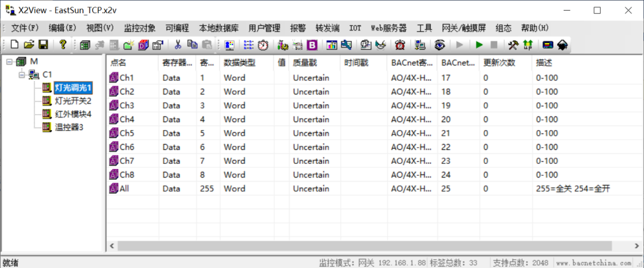Sort by the 数据类型 column header
This screenshot has width=644, height=268.
tap(247, 63)
